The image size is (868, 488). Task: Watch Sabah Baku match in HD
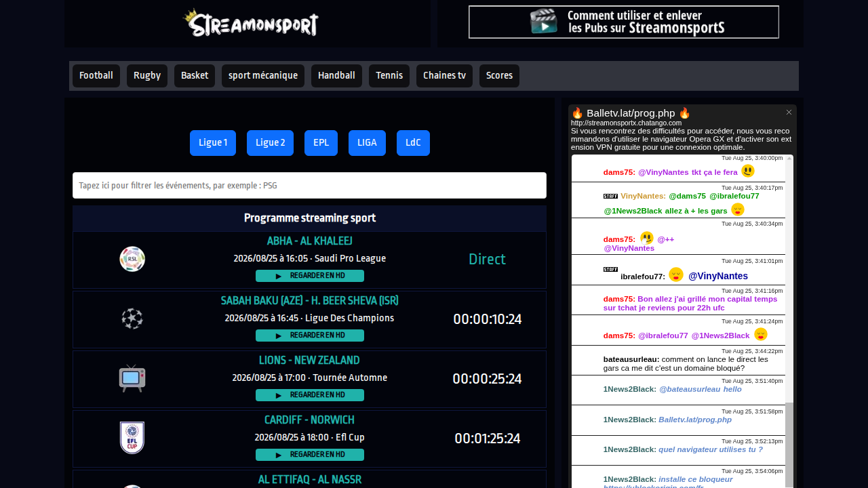click(x=310, y=335)
